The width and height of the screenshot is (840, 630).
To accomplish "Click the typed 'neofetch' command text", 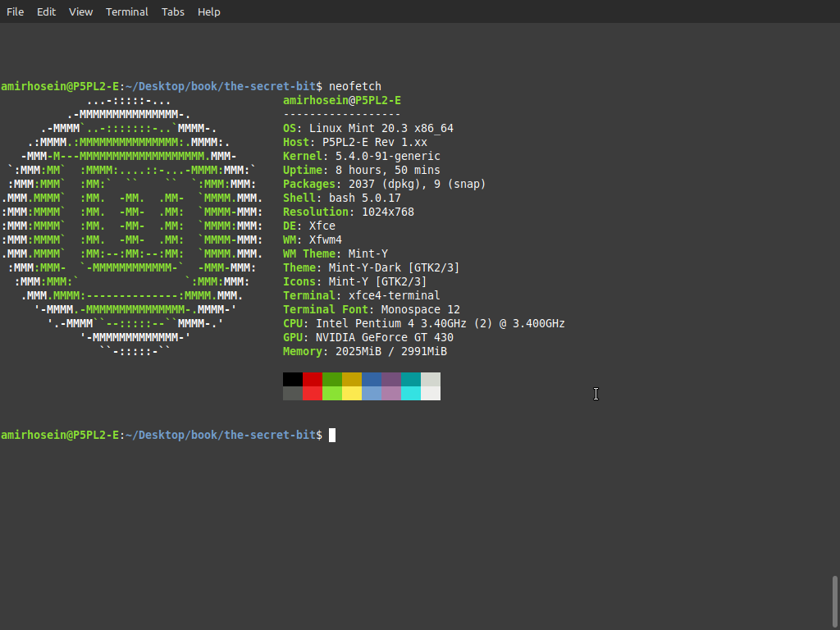I will click(x=355, y=86).
